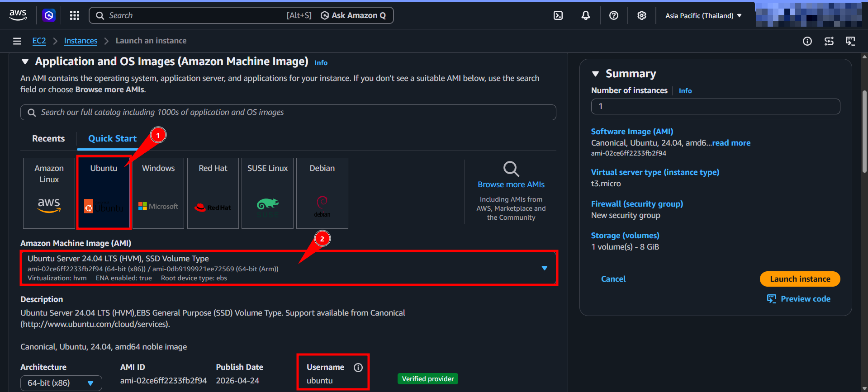Click the read more link in Summary

coord(731,143)
